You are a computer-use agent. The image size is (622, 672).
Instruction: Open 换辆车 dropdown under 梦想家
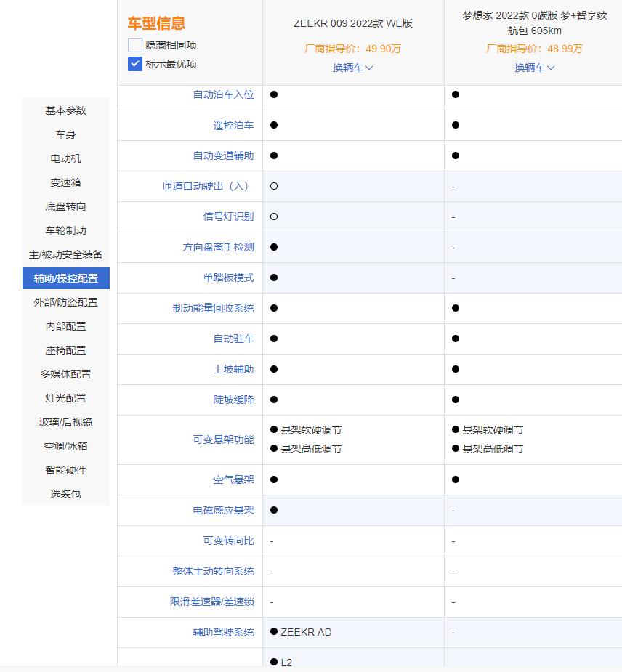(535, 68)
